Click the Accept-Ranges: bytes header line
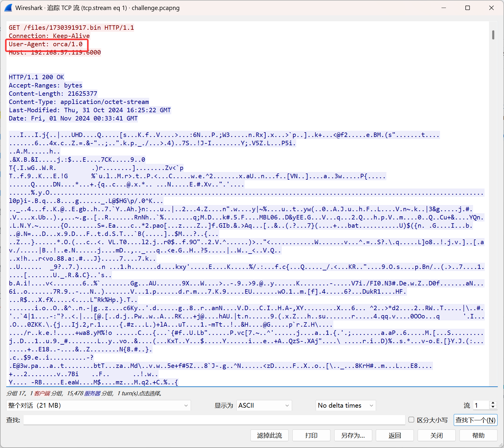Image resolution: width=504 pixels, height=448 pixels. tap(46, 85)
